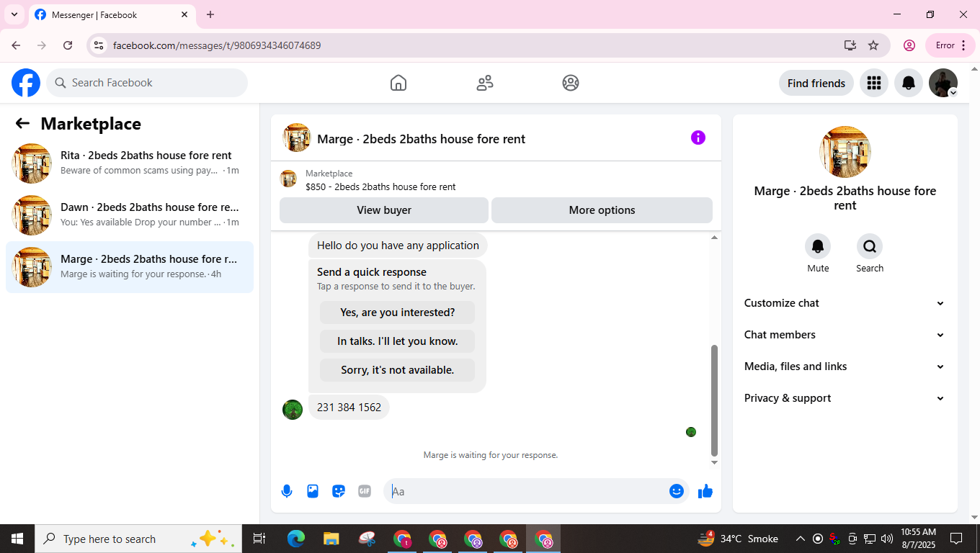Go to the Home feed icon
The width and height of the screenshot is (980, 553).
pos(398,83)
